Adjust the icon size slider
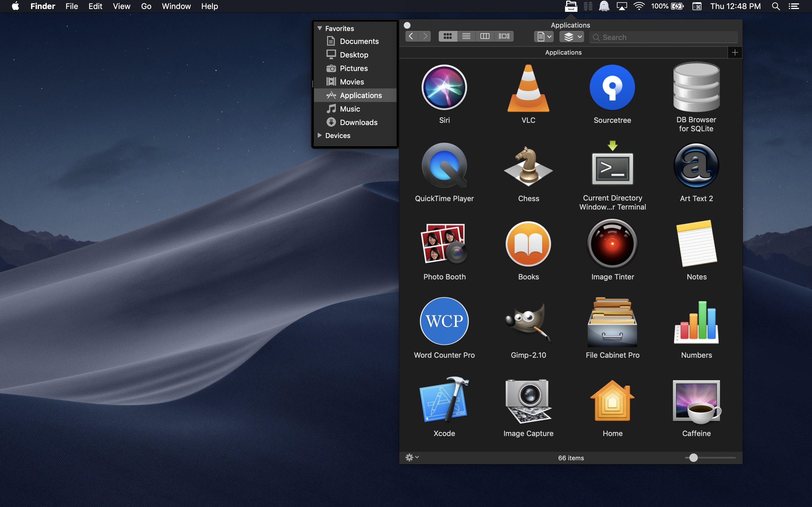This screenshot has width=812, height=507. (x=694, y=457)
